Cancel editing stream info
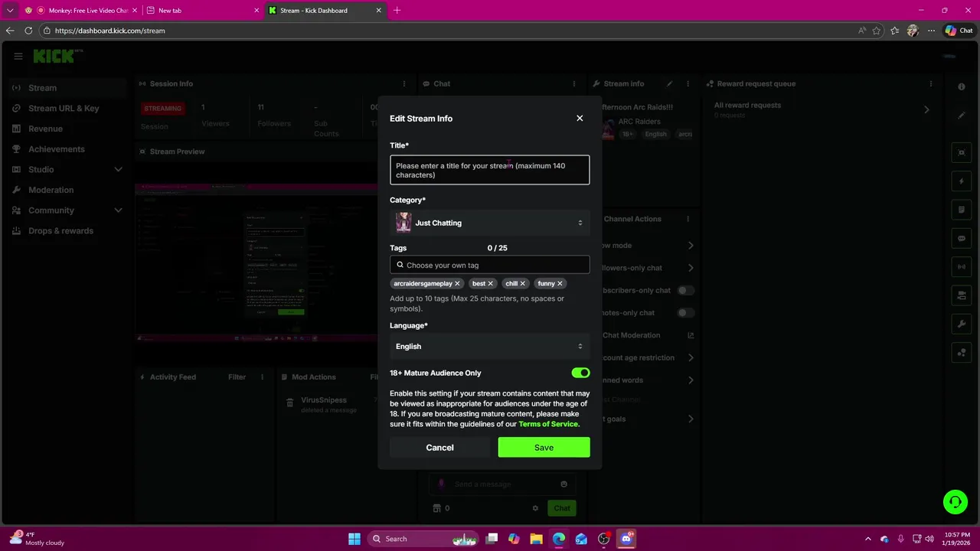The image size is (980, 551). (x=439, y=447)
